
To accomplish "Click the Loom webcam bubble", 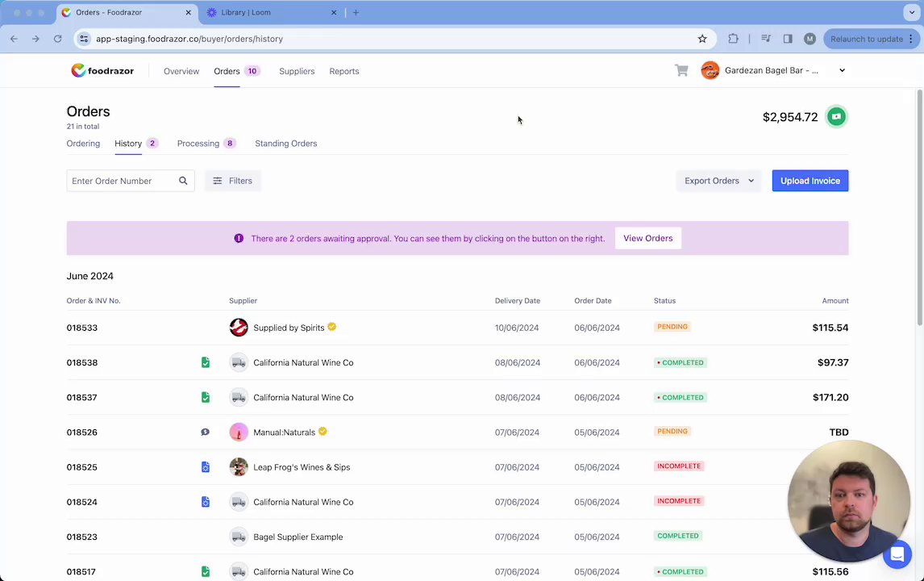I will pos(848,501).
